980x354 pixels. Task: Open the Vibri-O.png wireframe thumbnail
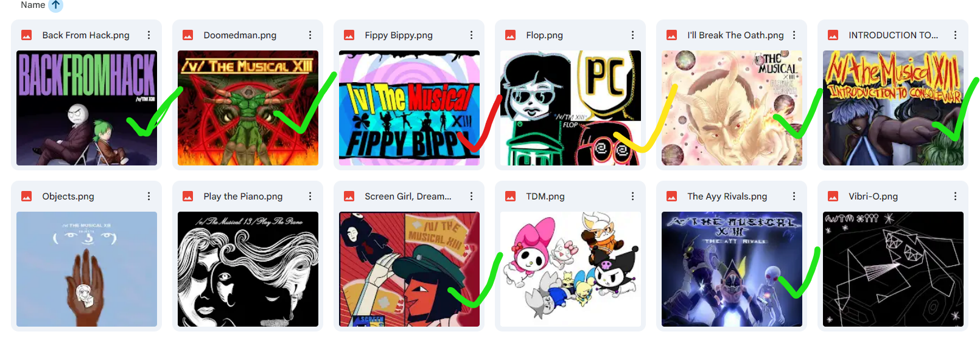point(893,269)
